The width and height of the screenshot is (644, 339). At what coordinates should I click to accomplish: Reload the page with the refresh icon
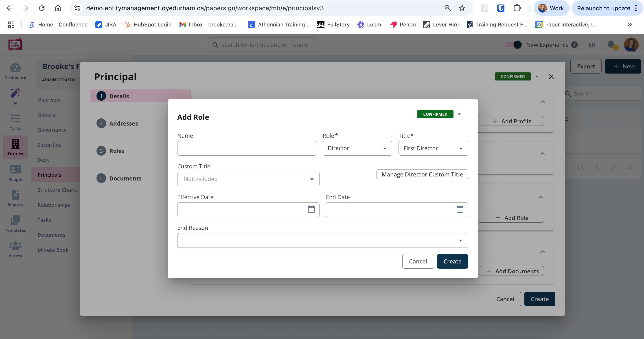pos(42,8)
